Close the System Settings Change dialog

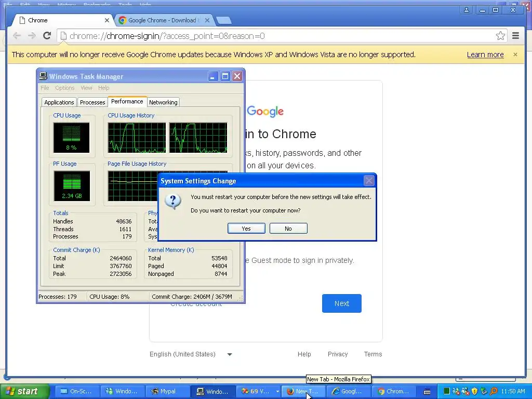(369, 181)
